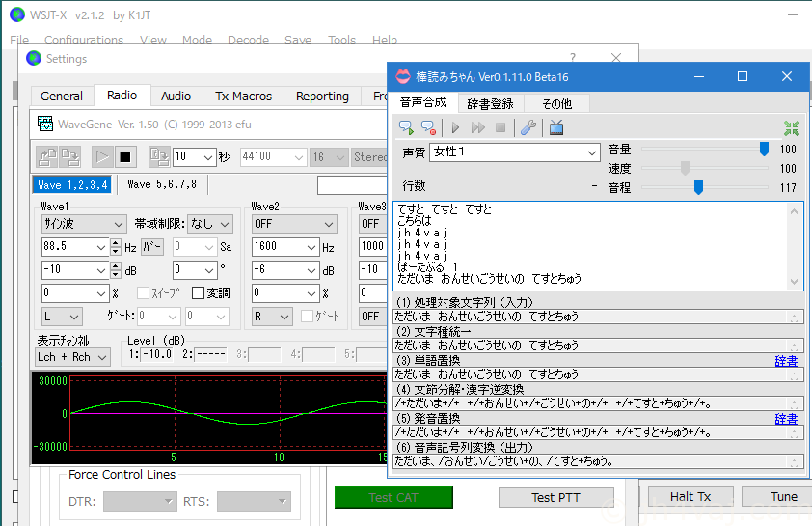Click Wave1 dB level stepper arrows
Image resolution: width=812 pixels, height=526 pixels.
[x=116, y=270]
